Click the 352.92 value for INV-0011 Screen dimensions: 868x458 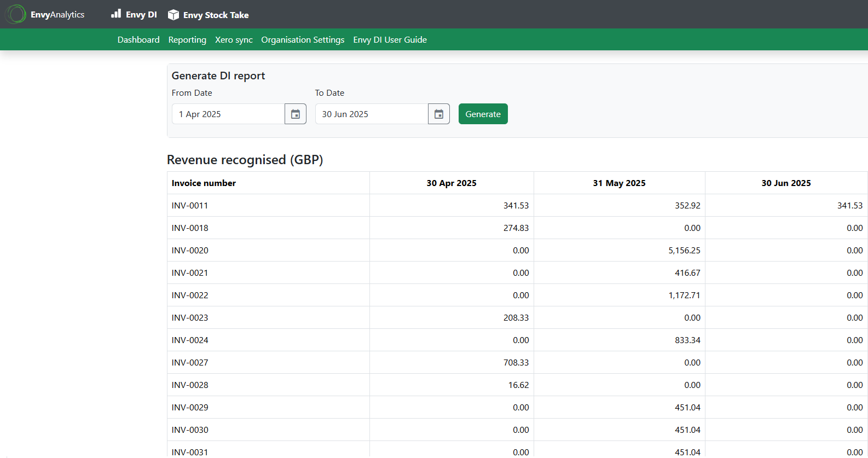(x=687, y=205)
